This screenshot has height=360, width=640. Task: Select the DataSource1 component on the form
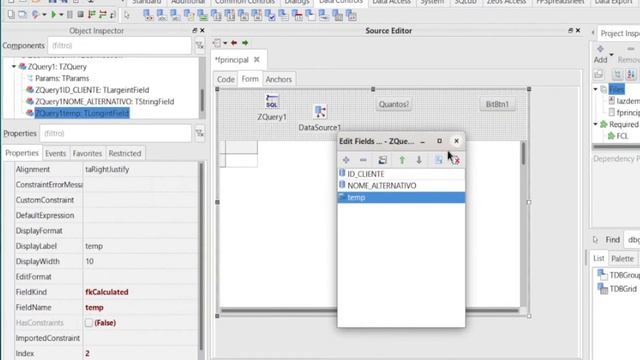(320, 112)
